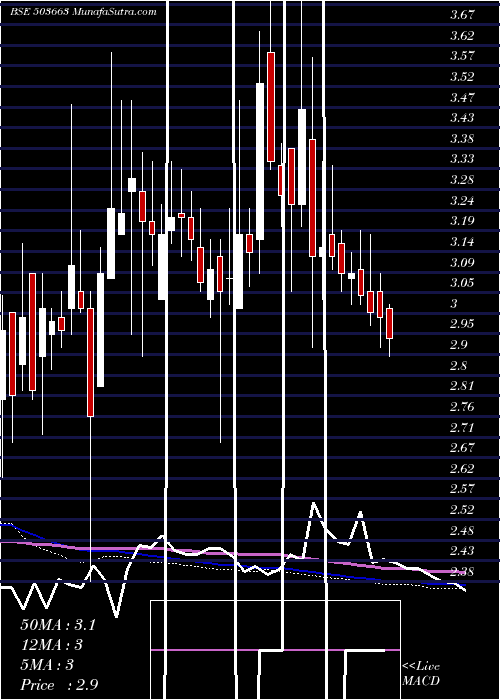Click the 3.43 price axis label
Viewport: 500px width, 700px height.
tap(462, 117)
